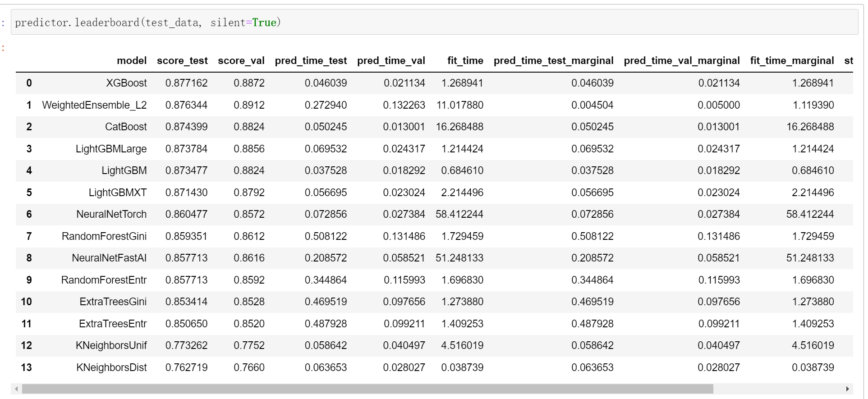Select the model column header
This screenshot has width=868, height=399.
(132, 61)
